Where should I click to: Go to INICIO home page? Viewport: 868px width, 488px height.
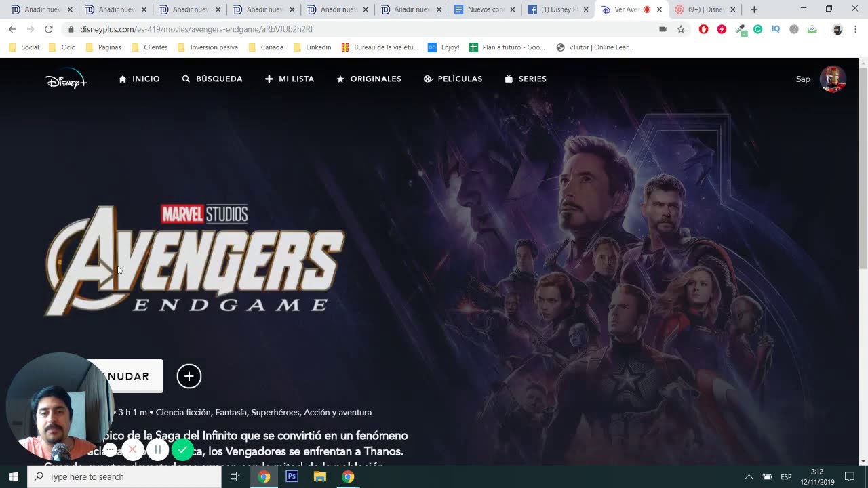coord(139,79)
